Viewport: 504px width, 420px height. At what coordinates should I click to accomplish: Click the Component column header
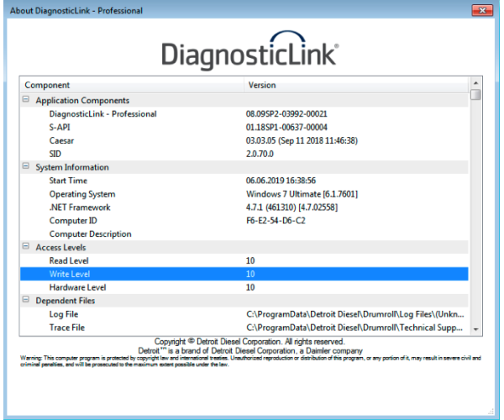[x=132, y=85]
